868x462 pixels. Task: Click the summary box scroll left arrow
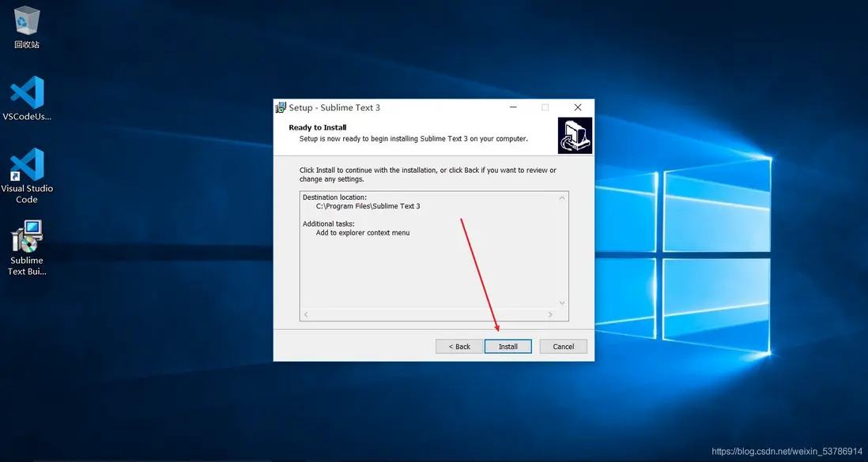click(x=306, y=314)
